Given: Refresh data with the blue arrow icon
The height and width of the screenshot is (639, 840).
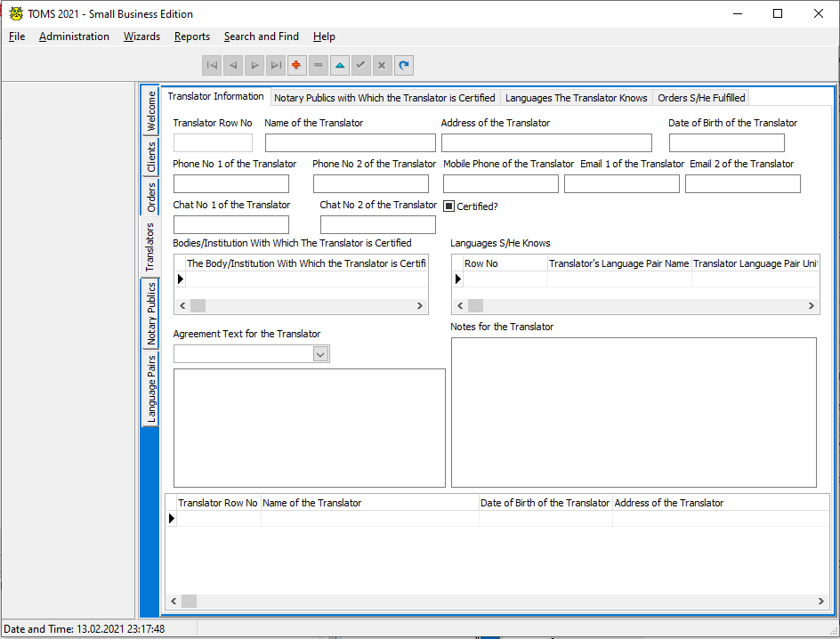Looking at the screenshot, I should click(404, 65).
